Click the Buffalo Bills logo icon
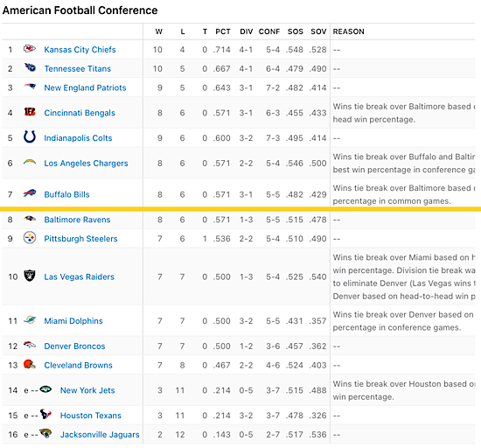Screen dimensions: 481x448 click(x=30, y=193)
